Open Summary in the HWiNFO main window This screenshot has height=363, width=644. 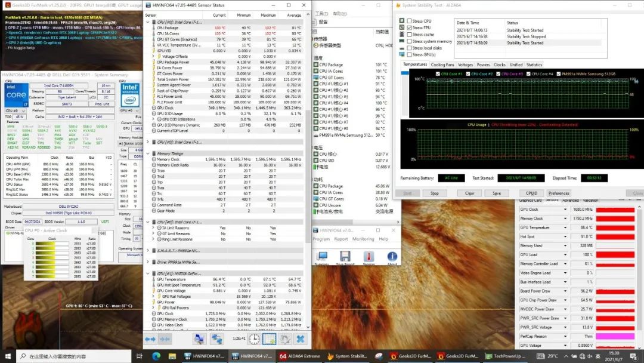321,257
